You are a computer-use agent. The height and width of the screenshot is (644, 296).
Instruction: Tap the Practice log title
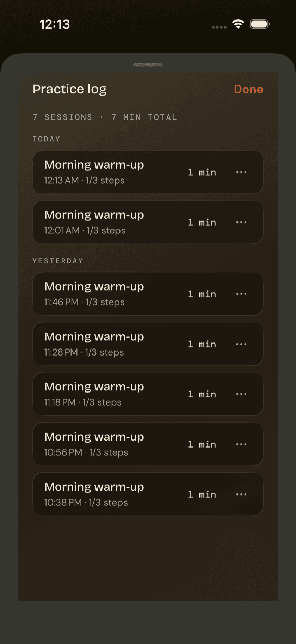[x=69, y=89]
